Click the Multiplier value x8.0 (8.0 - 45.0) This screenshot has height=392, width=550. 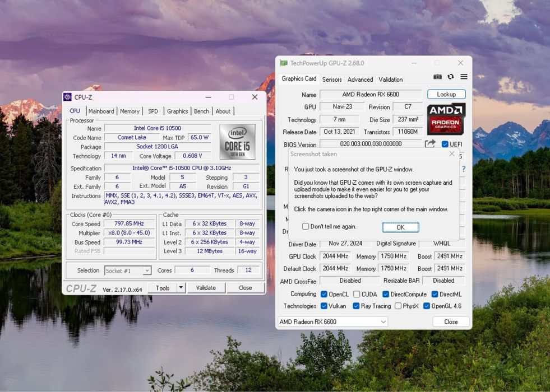(129, 232)
